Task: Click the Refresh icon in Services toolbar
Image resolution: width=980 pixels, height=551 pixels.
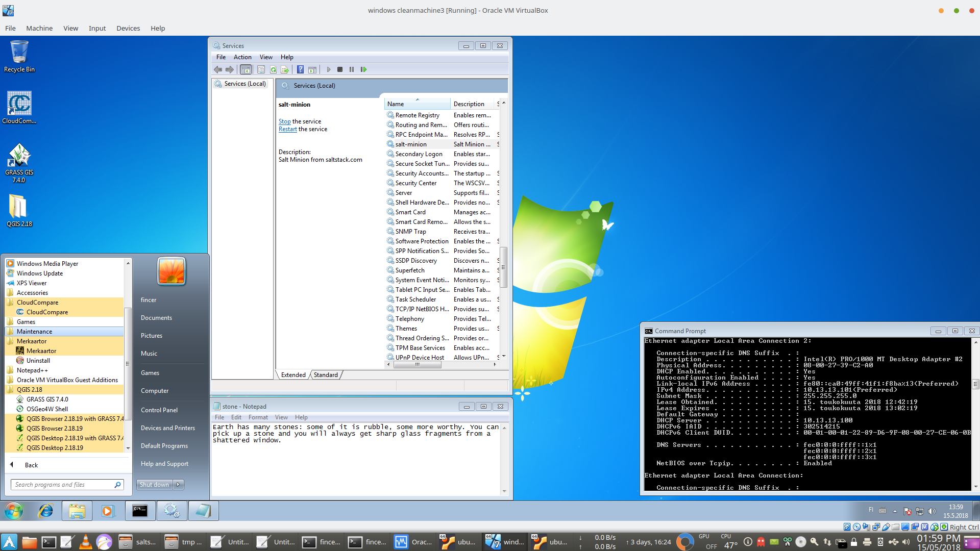Action: (x=273, y=69)
